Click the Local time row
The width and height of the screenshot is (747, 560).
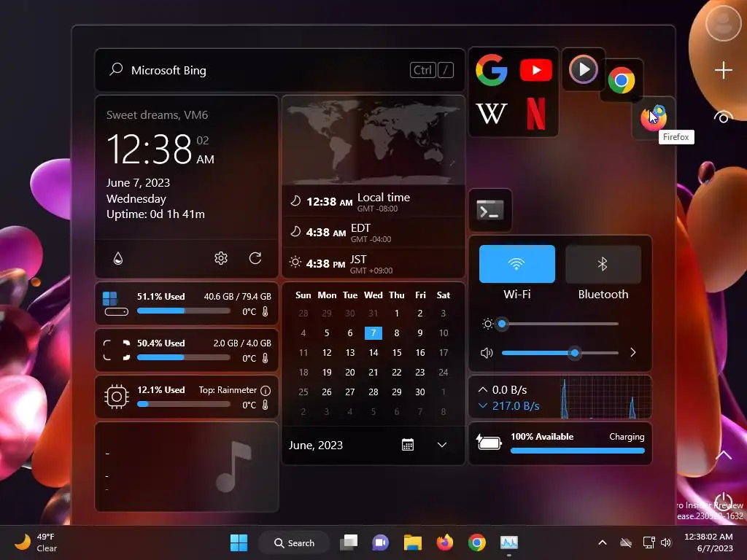[373, 201]
